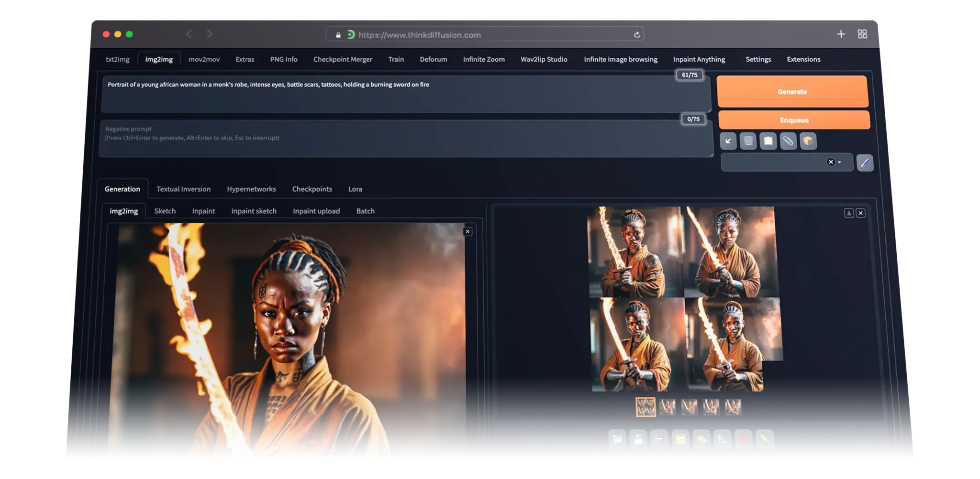Open the Lora sub-tab
The height and width of the screenshot is (479, 980).
(x=355, y=189)
